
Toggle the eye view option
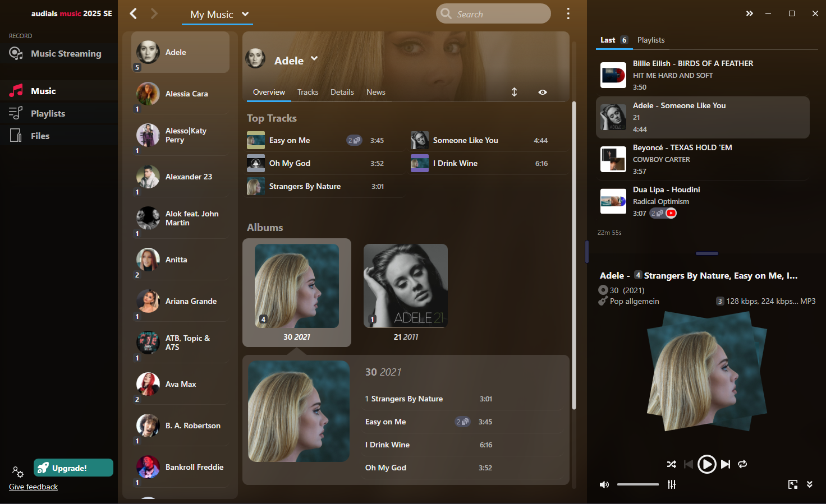tap(543, 92)
